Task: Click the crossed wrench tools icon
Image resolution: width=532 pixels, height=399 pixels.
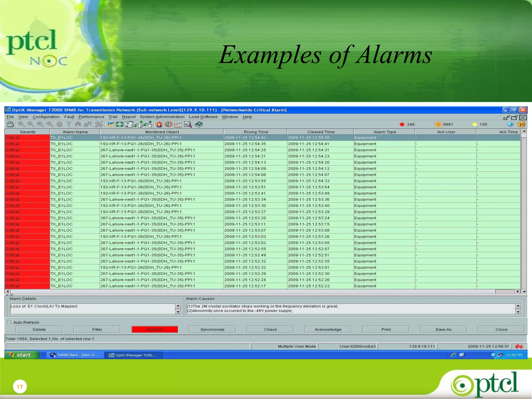Action: [x=99, y=124]
